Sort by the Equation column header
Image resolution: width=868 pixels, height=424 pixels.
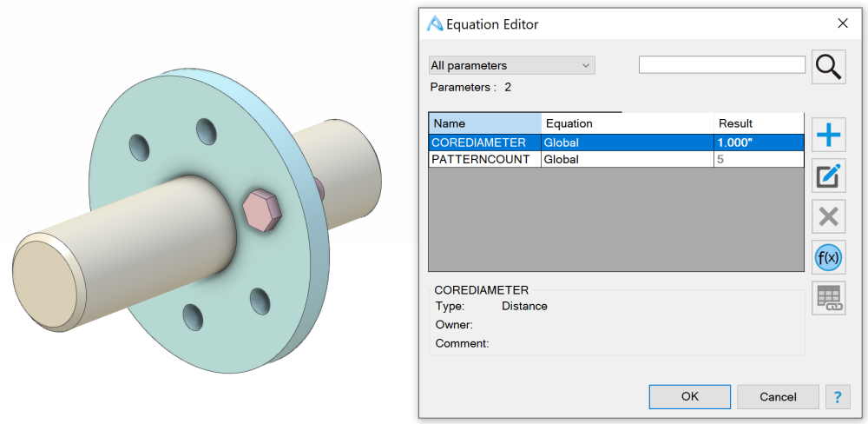point(628,123)
